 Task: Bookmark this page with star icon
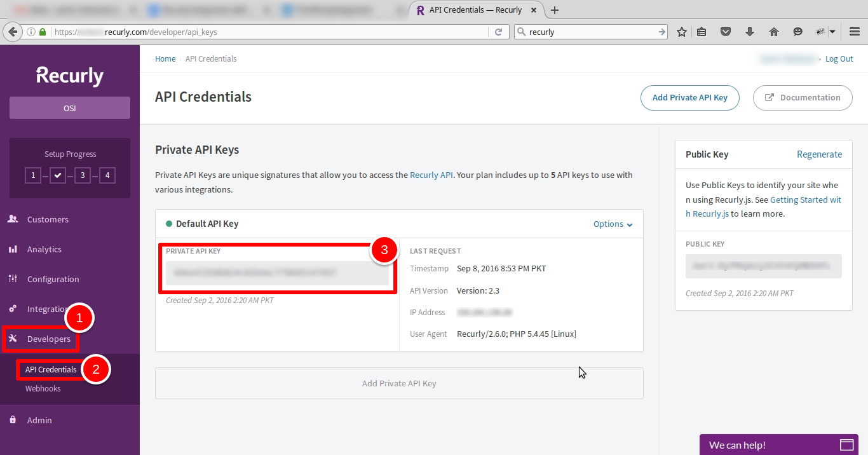[x=682, y=32]
